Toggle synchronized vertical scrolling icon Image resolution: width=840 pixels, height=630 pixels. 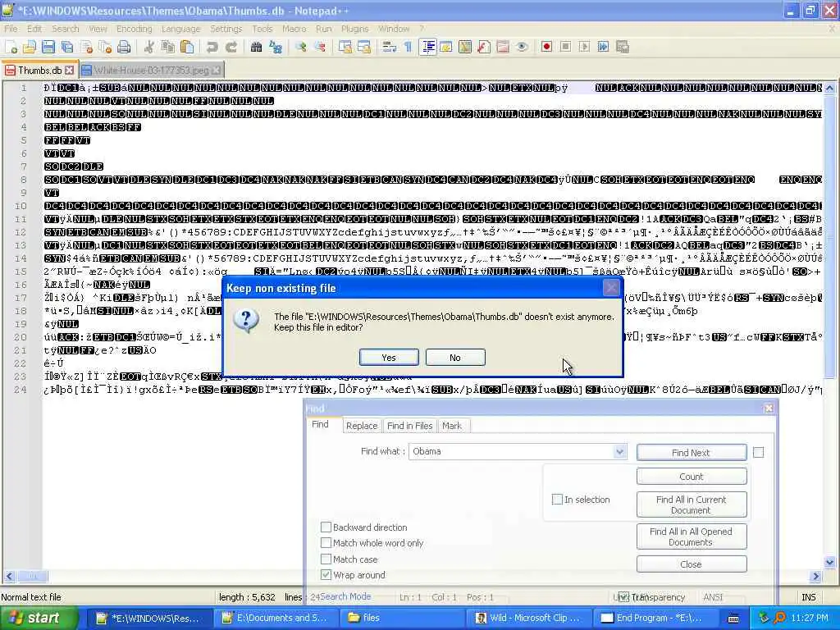click(x=345, y=47)
